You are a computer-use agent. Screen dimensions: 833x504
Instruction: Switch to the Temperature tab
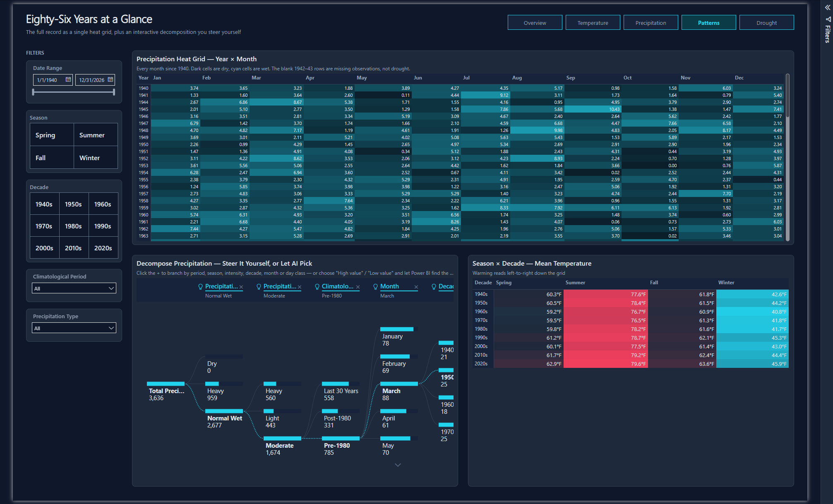click(x=593, y=22)
